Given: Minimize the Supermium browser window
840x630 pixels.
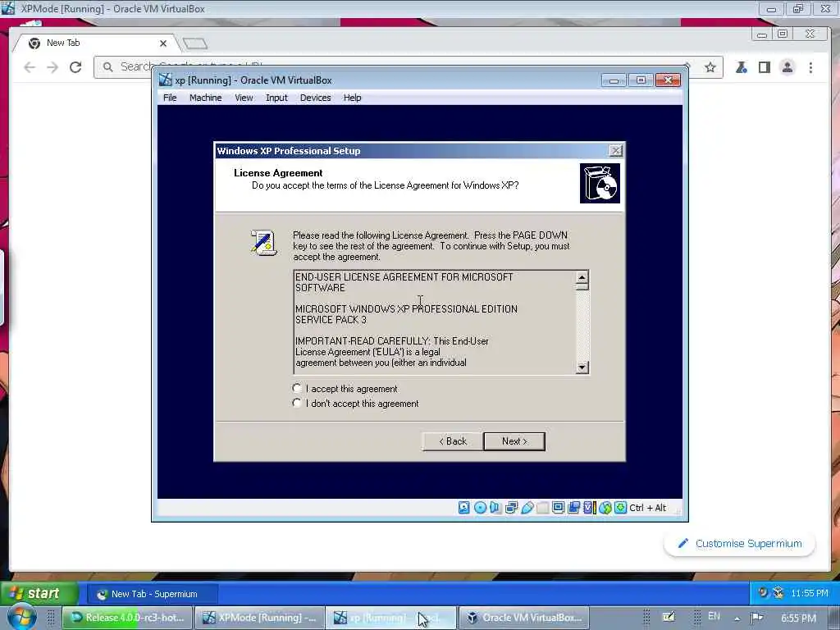Looking at the screenshot, I should tap(762, 34).
